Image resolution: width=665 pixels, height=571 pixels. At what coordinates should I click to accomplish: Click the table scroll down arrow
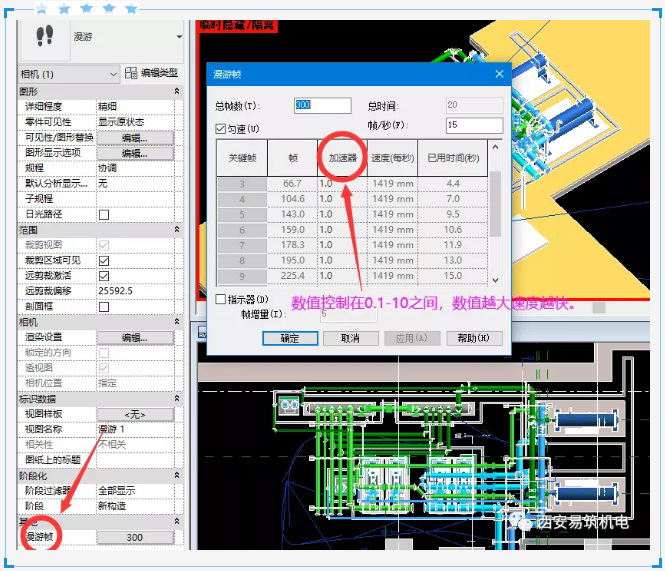[x=495, y=280]
